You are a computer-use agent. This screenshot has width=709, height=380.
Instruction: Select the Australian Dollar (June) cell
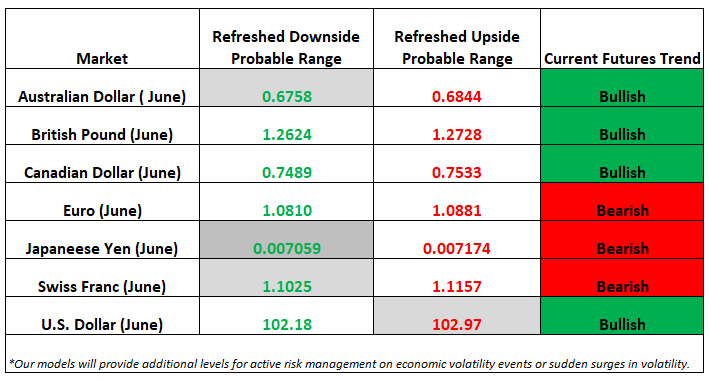[102, 88]
